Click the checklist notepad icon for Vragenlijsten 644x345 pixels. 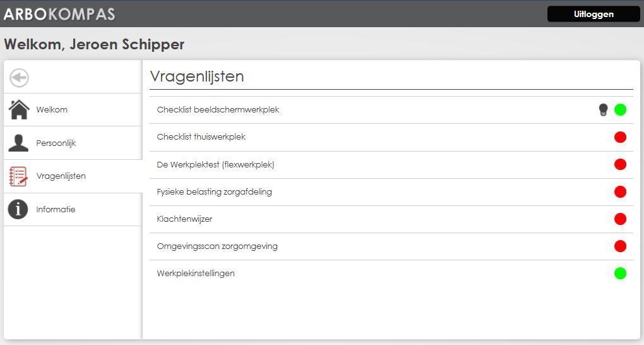click(x=18, y=176)
